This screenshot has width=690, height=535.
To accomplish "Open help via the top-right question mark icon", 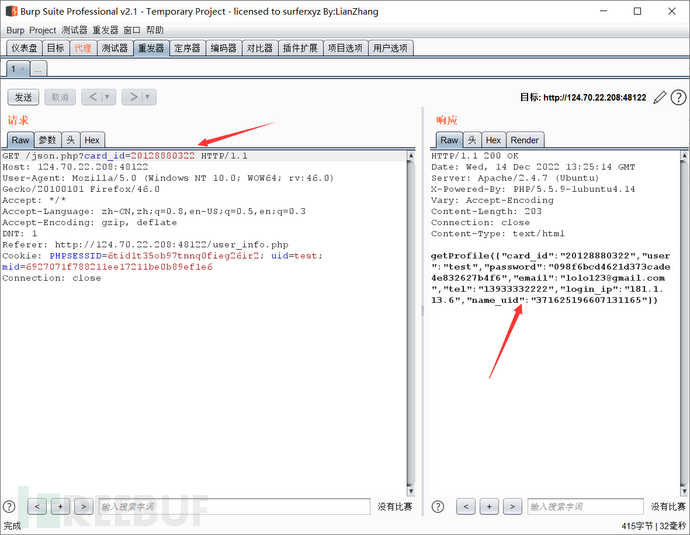I will point(678,97).
